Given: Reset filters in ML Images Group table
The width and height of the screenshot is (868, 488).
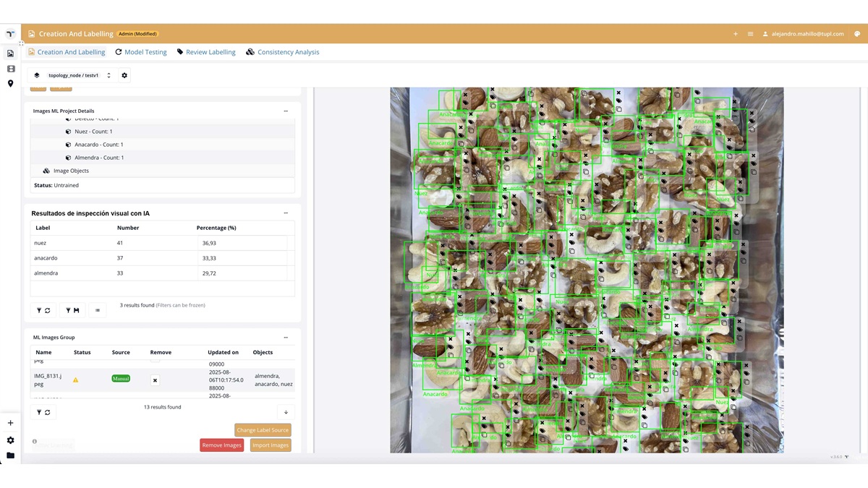Looking at the screenshot, I should click(43, 412).
